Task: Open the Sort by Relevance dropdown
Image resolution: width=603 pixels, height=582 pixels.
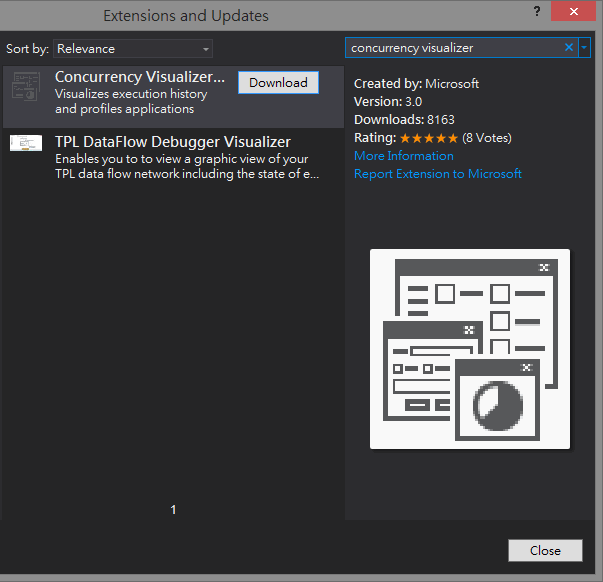Action: click(134, 49)
